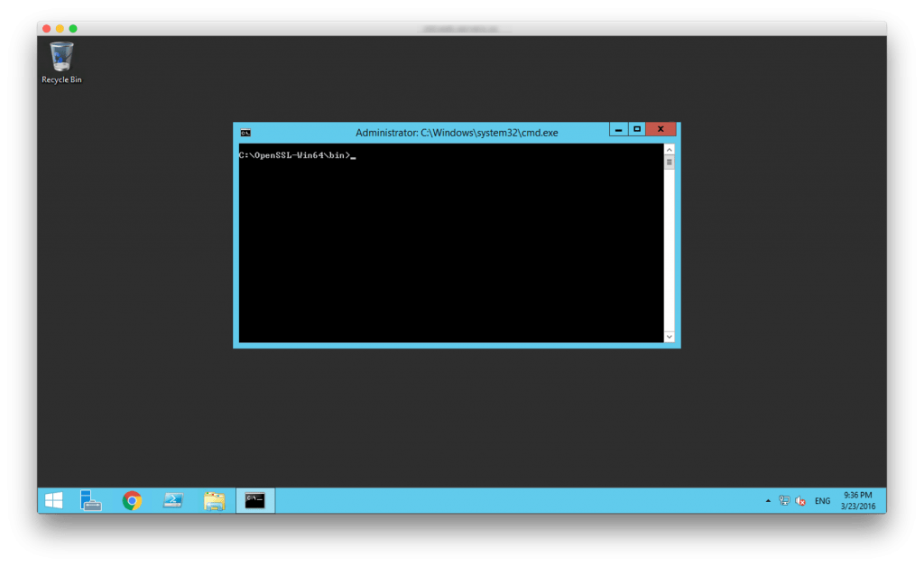This screenshot has height=567, width=924.
Task: Click the muted volume tray icon
Action: point(800,500)
